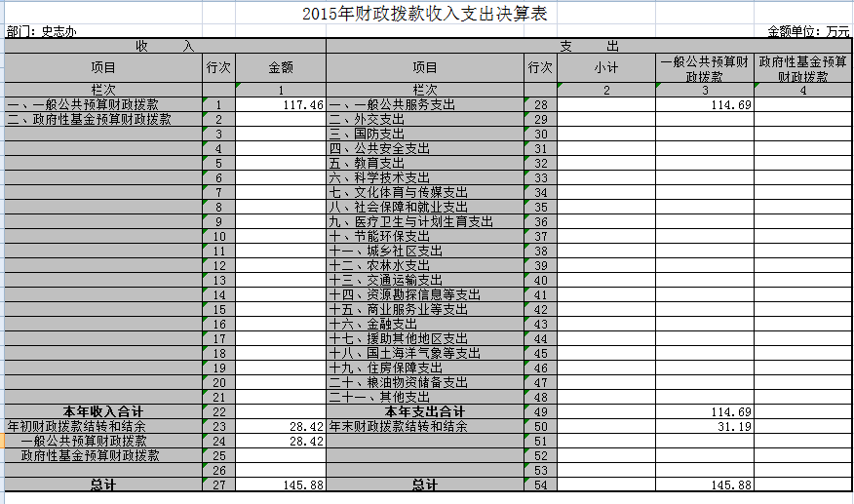This screenshot has width=854, height=504.
Task: Select the cell 九、医疗卫生与计划生育支出
Action: click(x=425, y=221)
